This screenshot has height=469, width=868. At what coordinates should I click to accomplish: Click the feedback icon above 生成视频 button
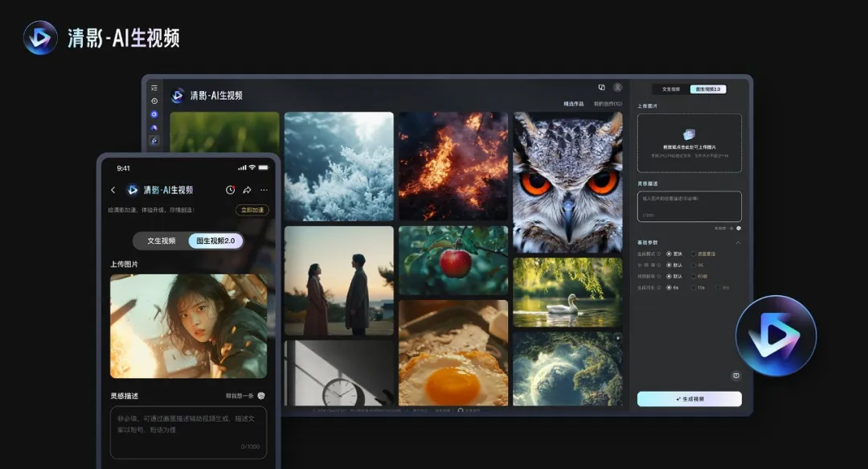(x=735, y=375)
